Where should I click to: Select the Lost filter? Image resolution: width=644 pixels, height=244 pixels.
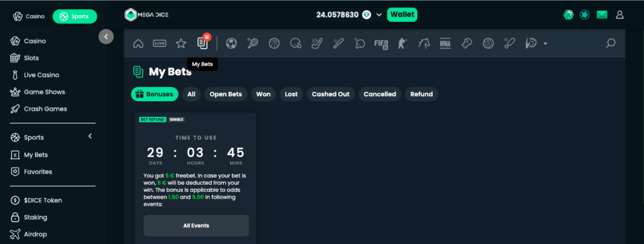291,94
